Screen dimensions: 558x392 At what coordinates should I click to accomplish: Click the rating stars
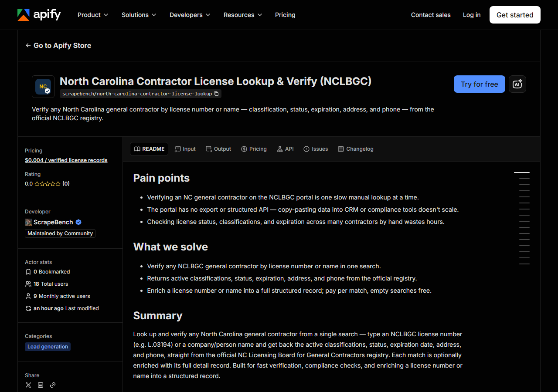[x=48, y=184]
